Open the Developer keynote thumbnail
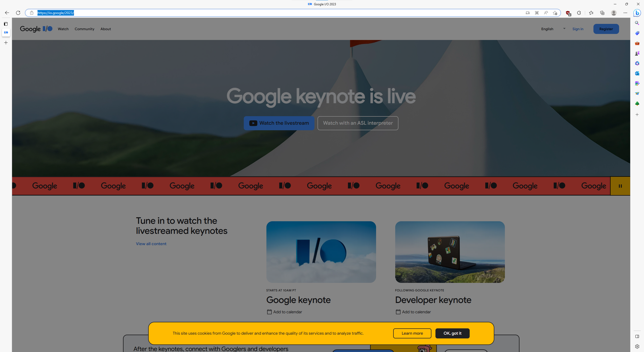Screen dimensions: 644x352 (450, 252)
